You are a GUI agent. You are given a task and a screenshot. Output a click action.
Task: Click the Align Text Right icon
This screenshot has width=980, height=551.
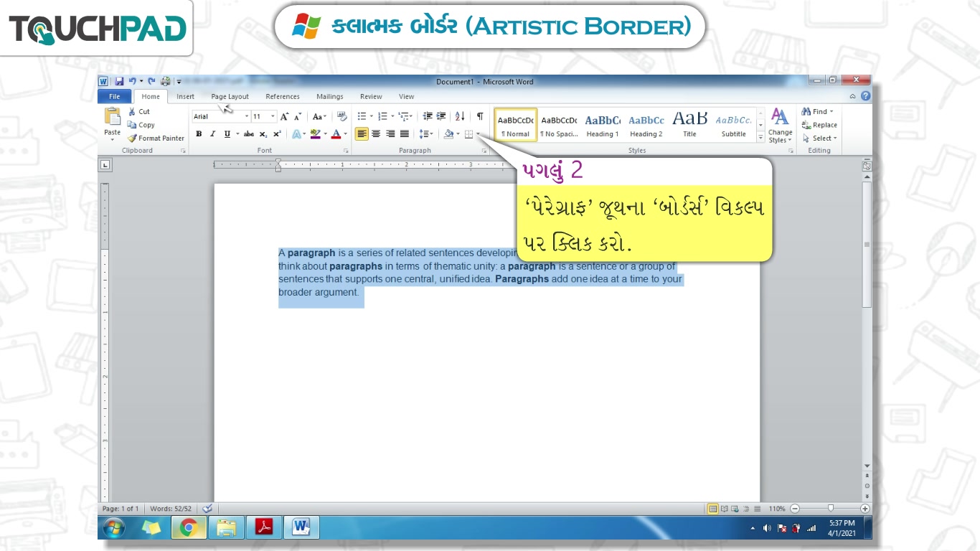point(390,134)
